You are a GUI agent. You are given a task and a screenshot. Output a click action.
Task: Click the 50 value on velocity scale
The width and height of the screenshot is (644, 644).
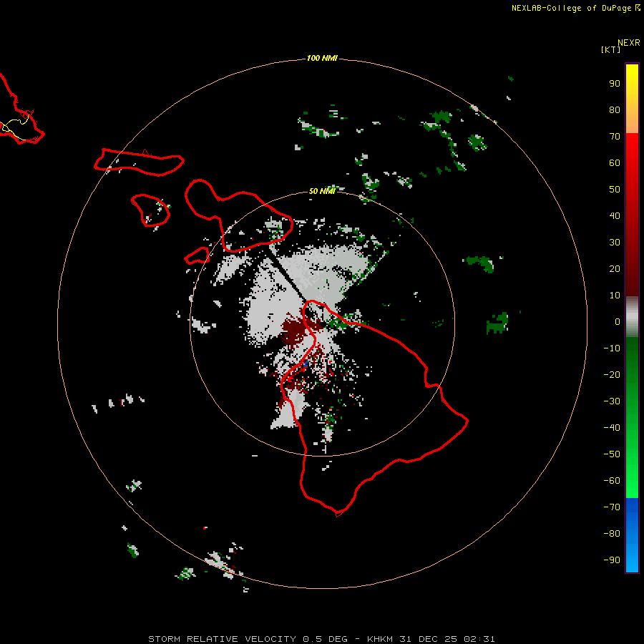(x=615, y=190)
